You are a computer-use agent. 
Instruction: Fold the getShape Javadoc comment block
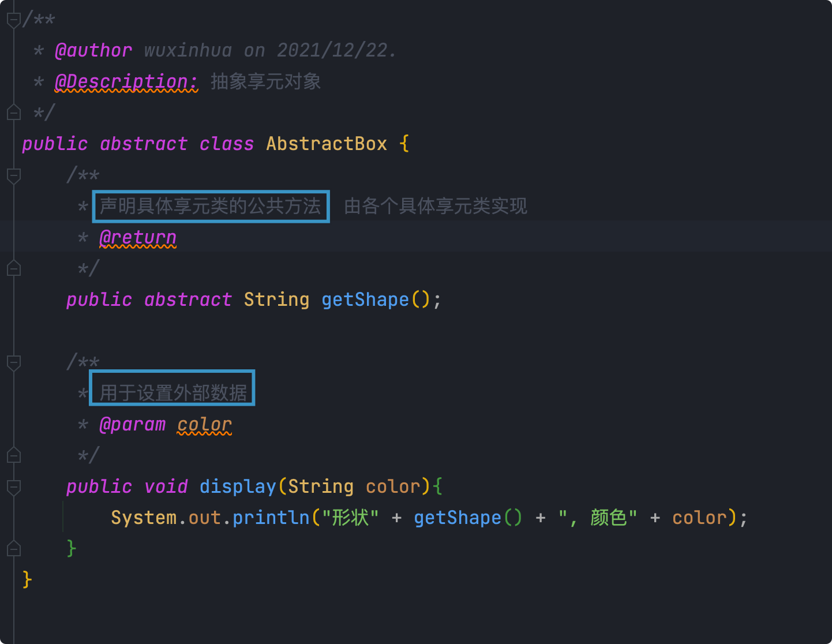click(x=14, y=175)
